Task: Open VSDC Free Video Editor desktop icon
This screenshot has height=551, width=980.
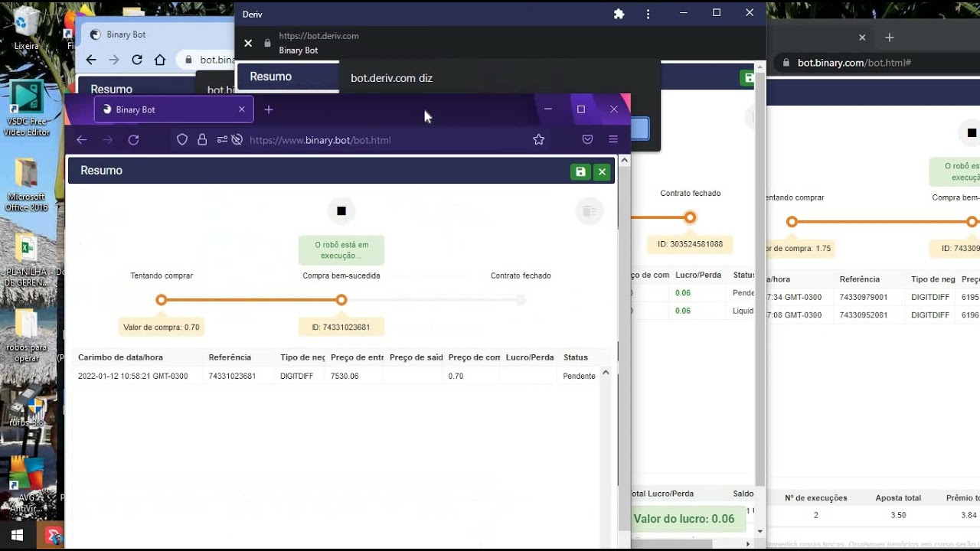Action: pos(27,109)
